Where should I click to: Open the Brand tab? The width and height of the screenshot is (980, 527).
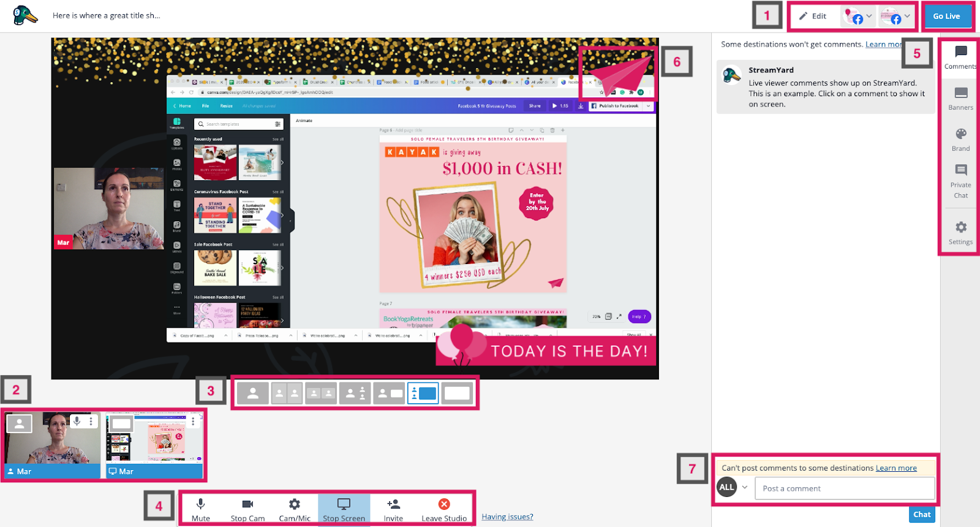[x=960, y=140]
